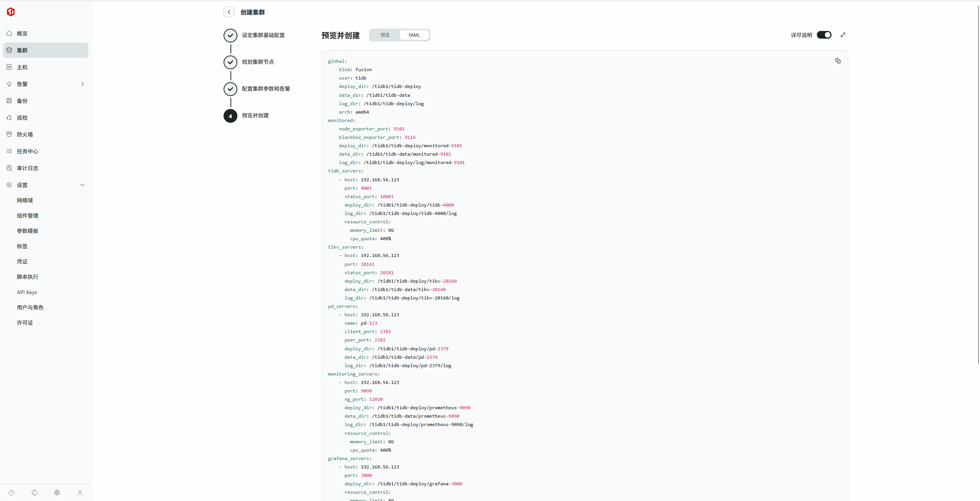Go to step 规划集群节点
The image size is (980, 501).
(258, 62)
